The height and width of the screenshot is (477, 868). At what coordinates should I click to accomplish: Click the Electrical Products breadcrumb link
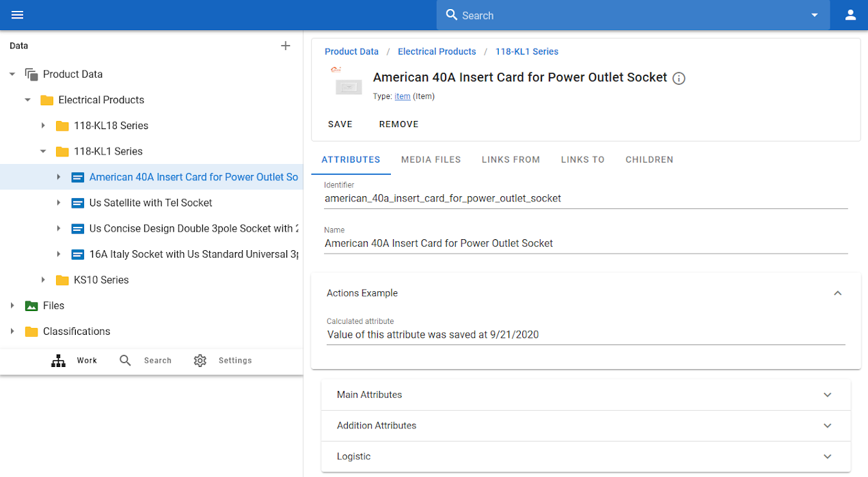tap(437, 52)
